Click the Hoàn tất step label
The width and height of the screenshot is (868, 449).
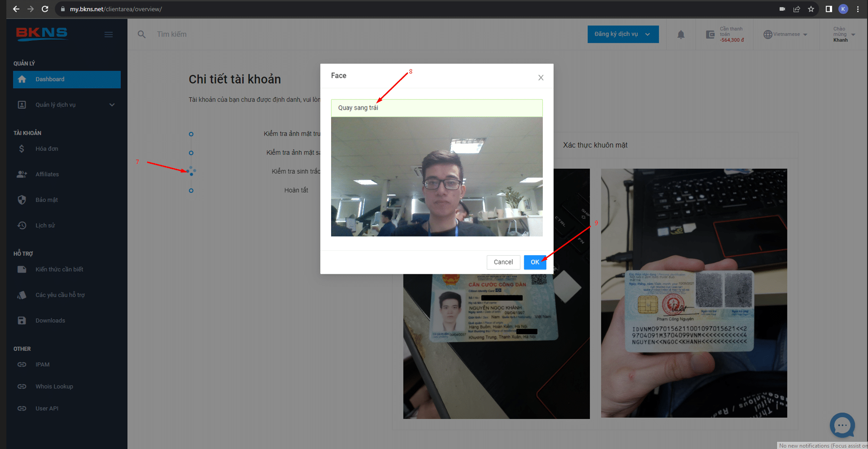(x=296, y=190)
